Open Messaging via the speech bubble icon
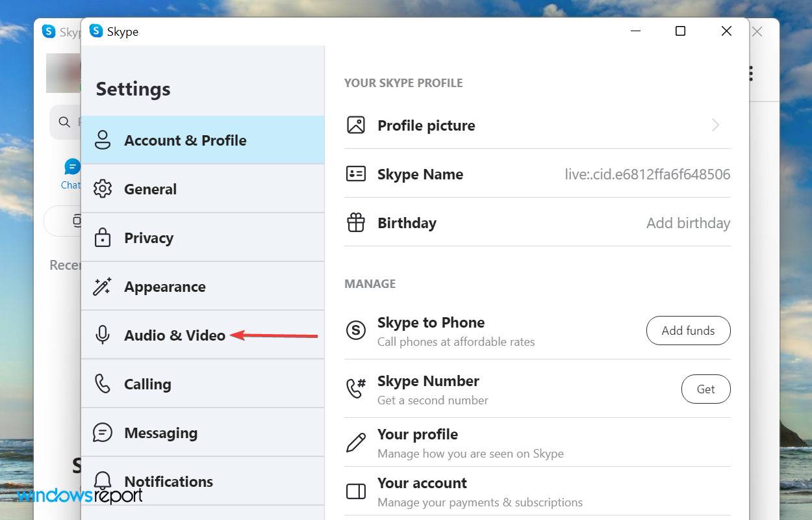812x520 pixels. pos(103,432)
